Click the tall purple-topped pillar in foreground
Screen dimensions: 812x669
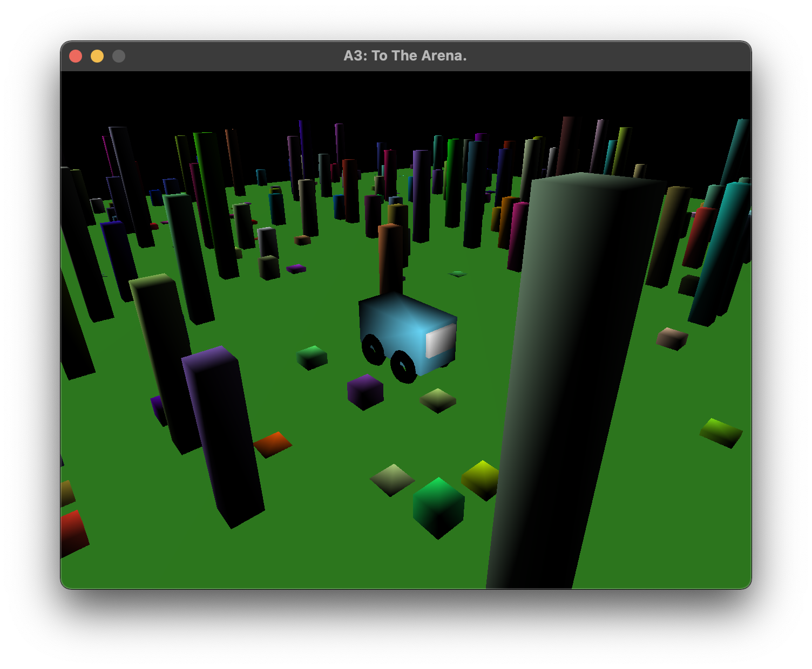click(222, 436)
